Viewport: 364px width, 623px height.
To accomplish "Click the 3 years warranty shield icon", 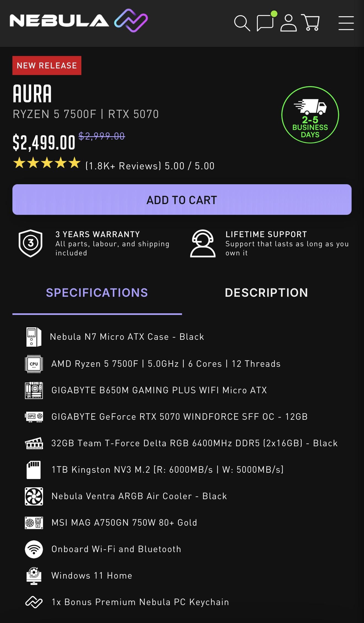I will click(x=31, y=243).
